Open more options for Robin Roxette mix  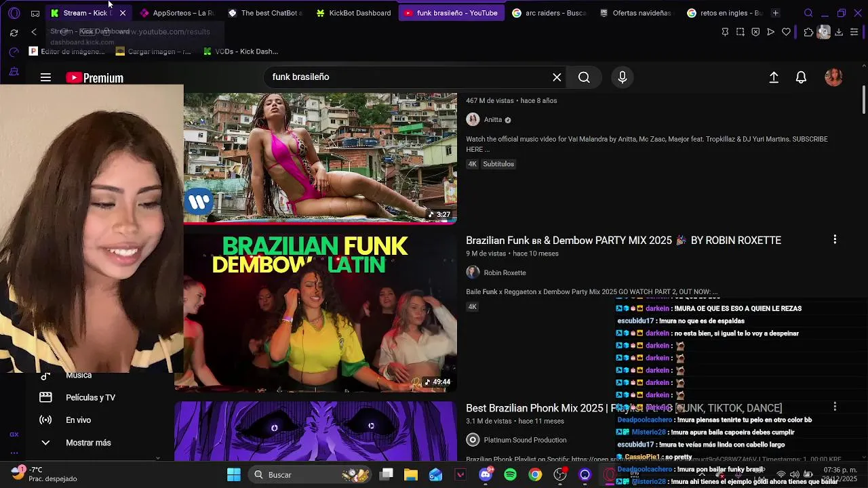[x=835, y=239]
